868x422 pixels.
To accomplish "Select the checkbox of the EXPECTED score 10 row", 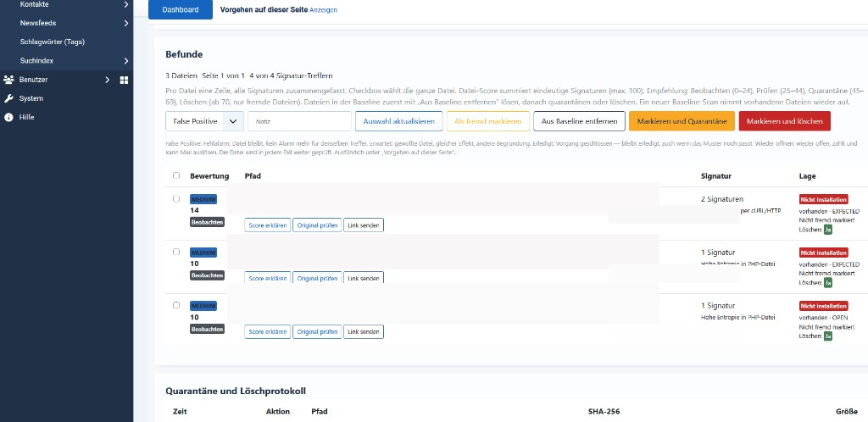I will (x=176, y=252).
